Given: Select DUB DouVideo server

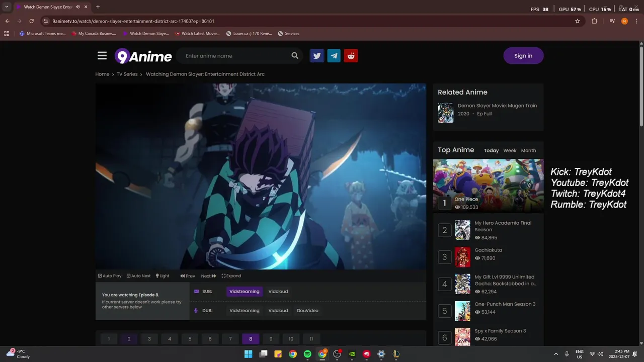Looking at the screenshot, I should [307, 311].
